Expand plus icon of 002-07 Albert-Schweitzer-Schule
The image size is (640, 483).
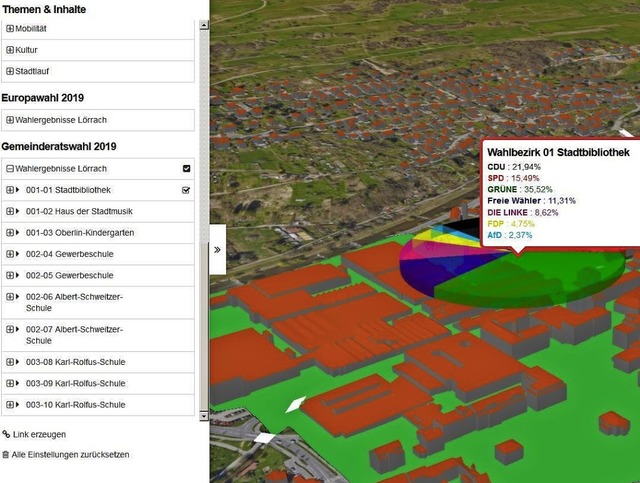(10, 329)
